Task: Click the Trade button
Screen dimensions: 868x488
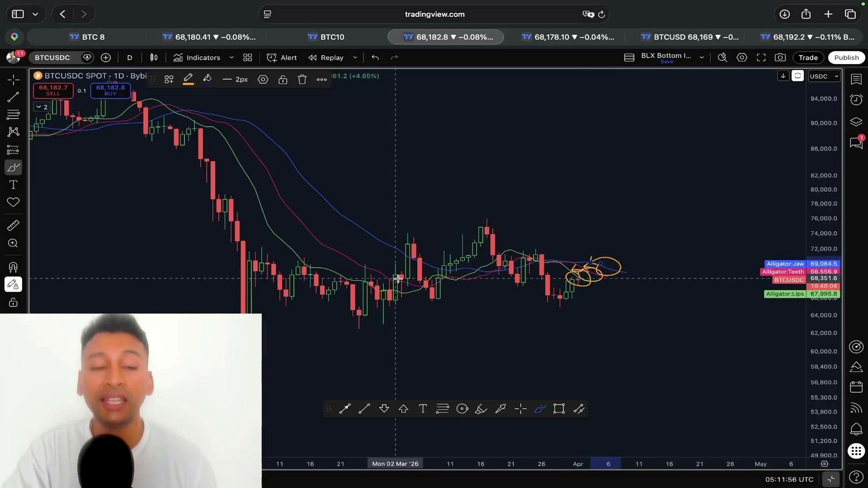Action: [808, 57]
